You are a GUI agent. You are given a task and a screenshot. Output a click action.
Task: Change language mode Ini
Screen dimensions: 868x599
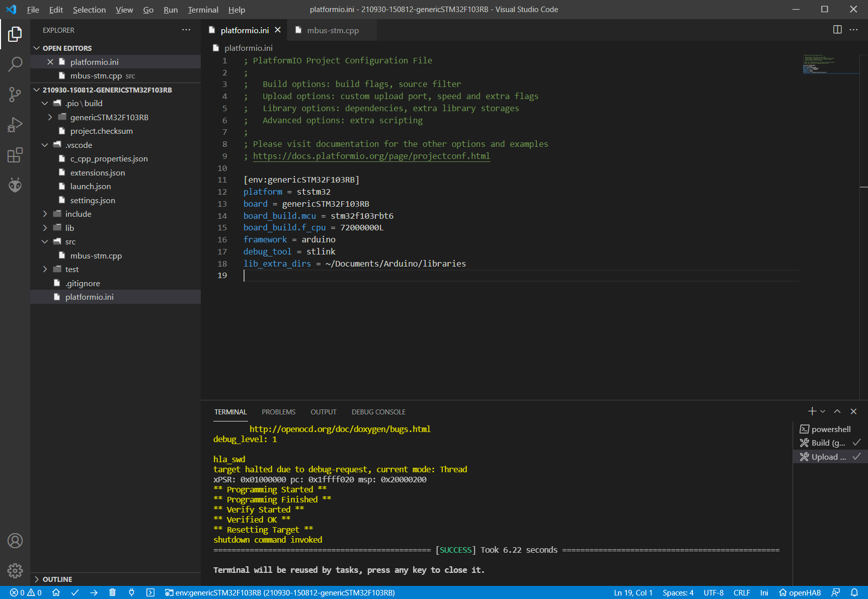tap(764, 592)
